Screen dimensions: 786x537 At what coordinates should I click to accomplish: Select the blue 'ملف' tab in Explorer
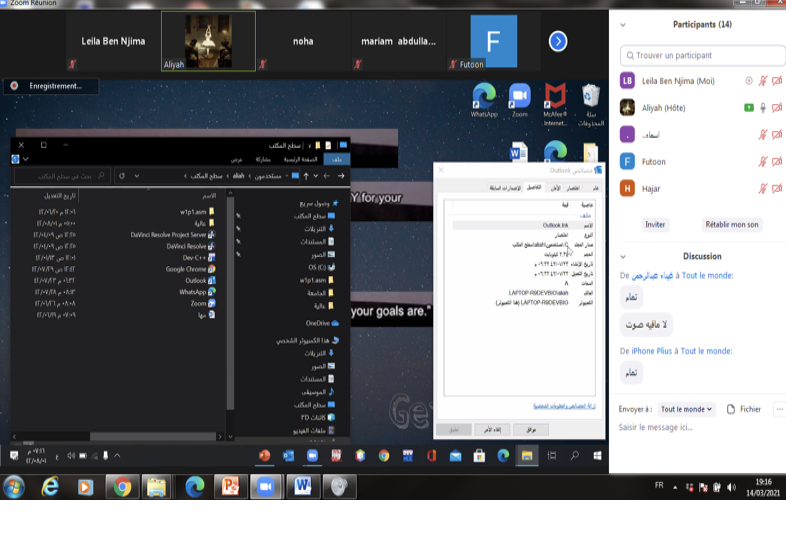click(337, 159)
